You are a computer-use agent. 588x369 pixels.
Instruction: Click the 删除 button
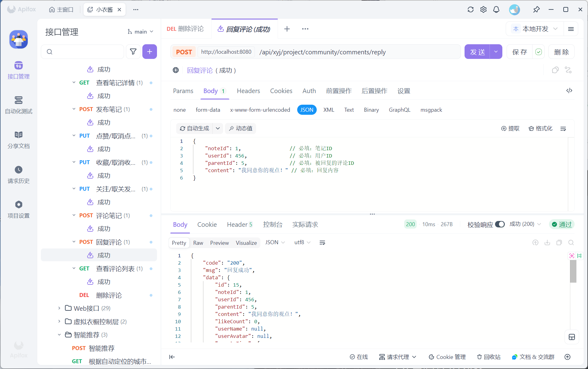(561, 52)
